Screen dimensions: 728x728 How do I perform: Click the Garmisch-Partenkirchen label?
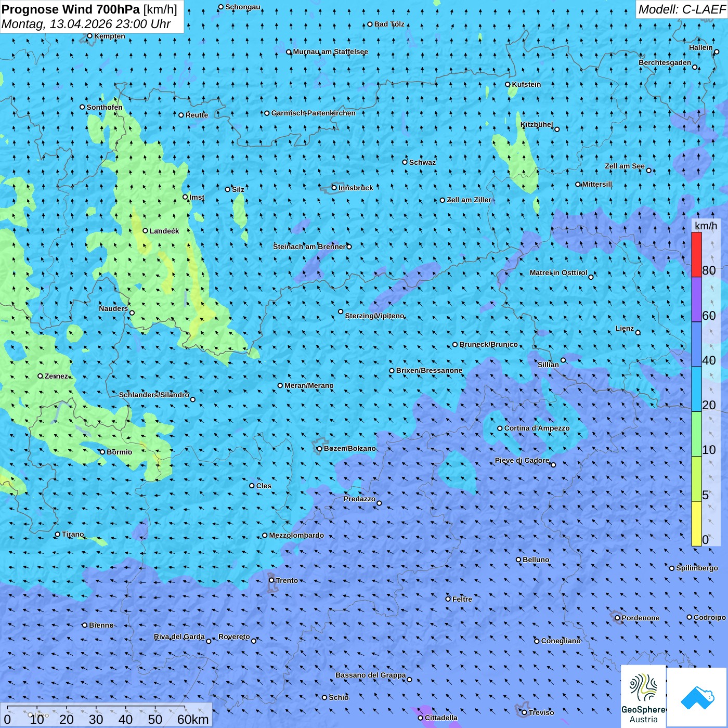click(x=314, y=113)
